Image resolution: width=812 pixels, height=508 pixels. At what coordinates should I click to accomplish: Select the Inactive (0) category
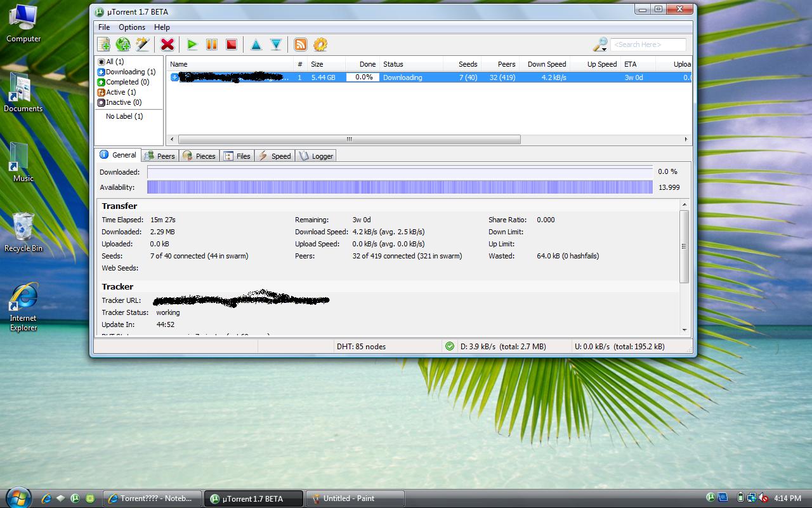(119, 102)
